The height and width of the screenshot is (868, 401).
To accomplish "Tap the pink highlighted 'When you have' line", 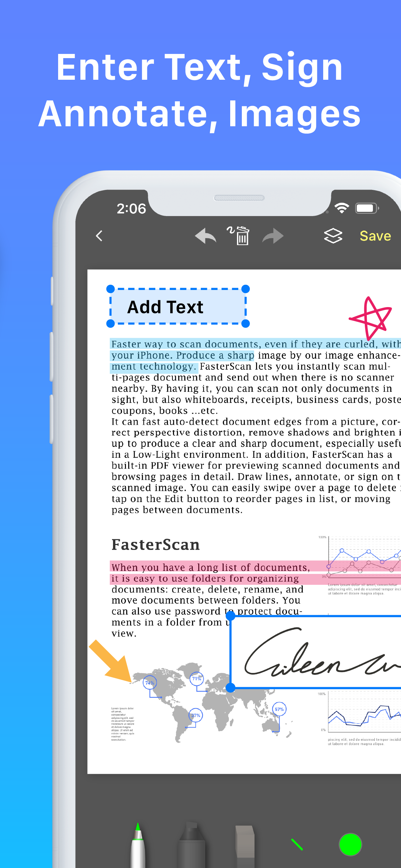I will [211, 567].
